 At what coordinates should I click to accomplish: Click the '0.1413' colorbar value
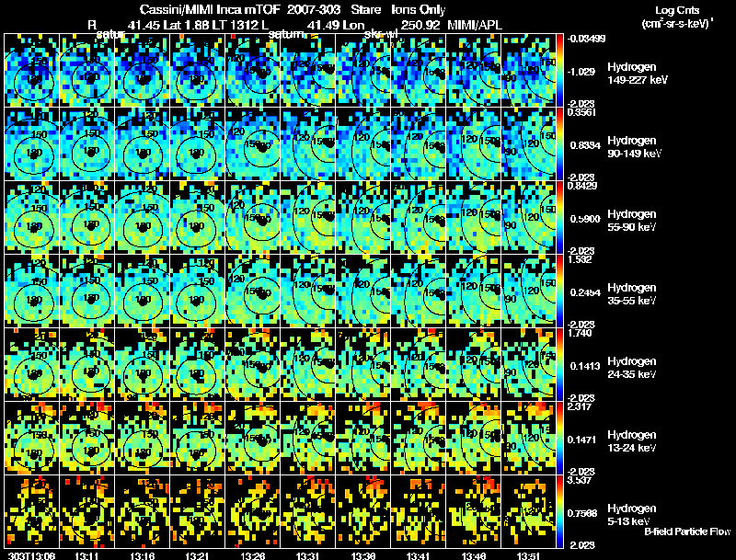tap(585, 366)
